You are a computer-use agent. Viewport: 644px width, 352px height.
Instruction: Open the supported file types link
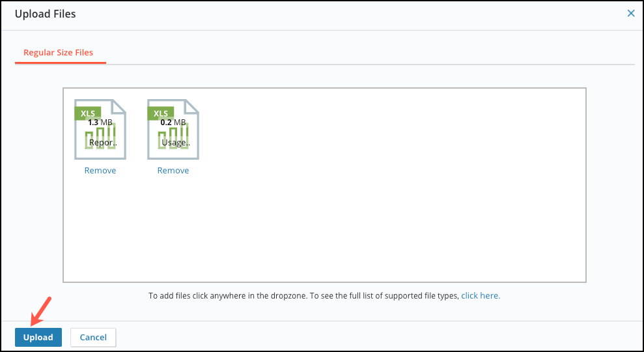click(x=481, y=295)
